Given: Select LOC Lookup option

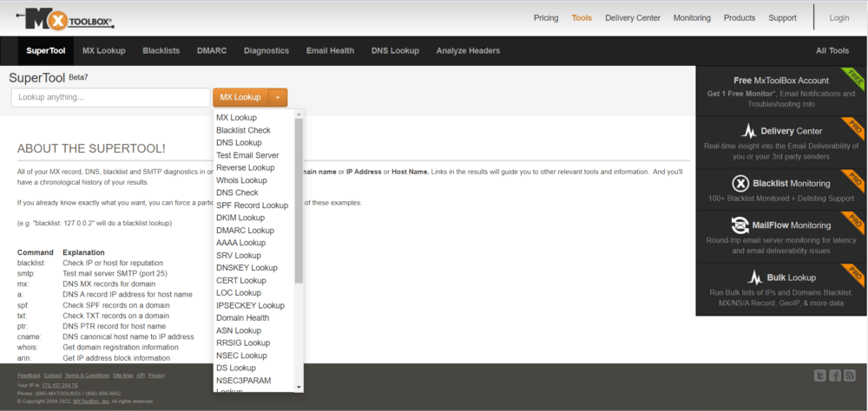Looking at the screenshot, I should click(x=239, y=292).
